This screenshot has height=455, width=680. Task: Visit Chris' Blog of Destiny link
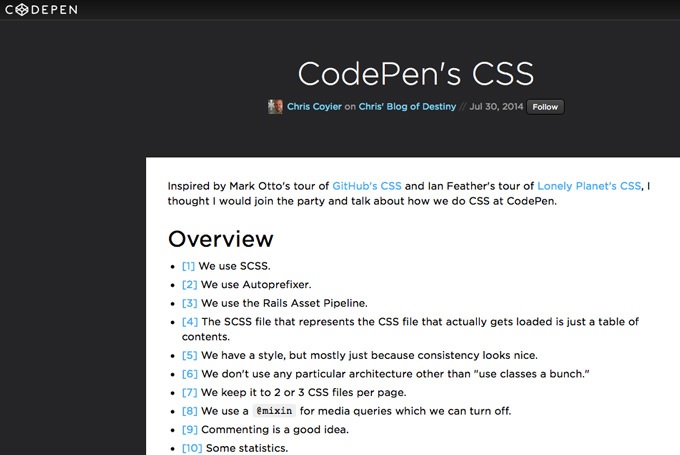point(407,107)
